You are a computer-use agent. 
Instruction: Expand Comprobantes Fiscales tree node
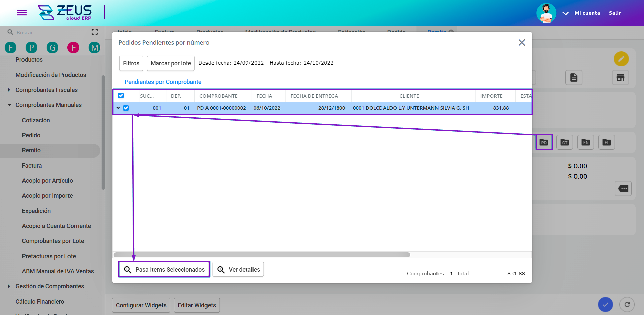coord(9,90)
